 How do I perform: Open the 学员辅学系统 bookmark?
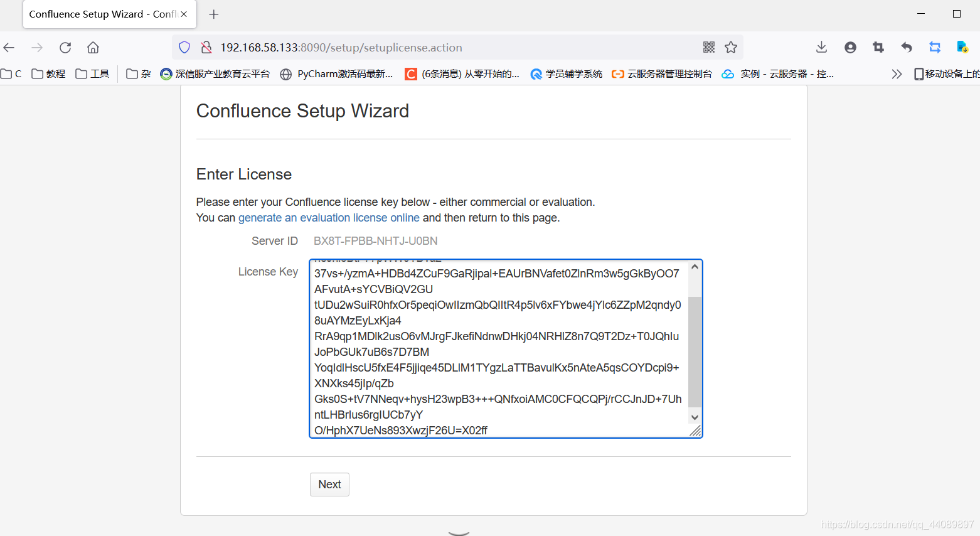coord(567,74)
